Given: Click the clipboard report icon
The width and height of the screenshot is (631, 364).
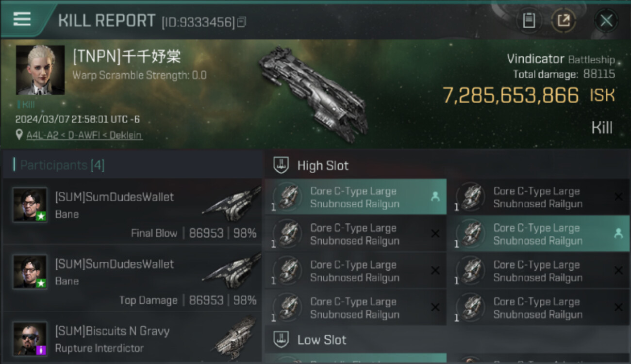Looking at the screenshot, I should (529, 20).
